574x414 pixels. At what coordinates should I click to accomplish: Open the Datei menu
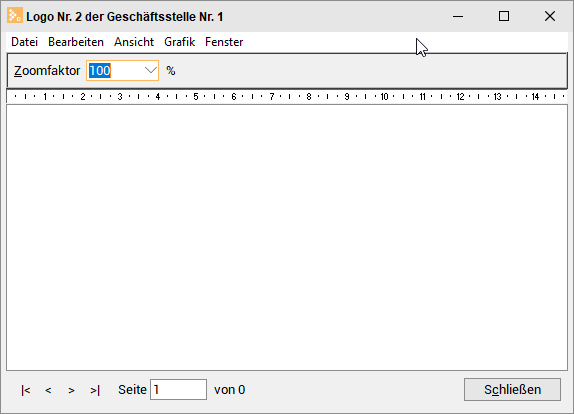click(x=25, y=42)
